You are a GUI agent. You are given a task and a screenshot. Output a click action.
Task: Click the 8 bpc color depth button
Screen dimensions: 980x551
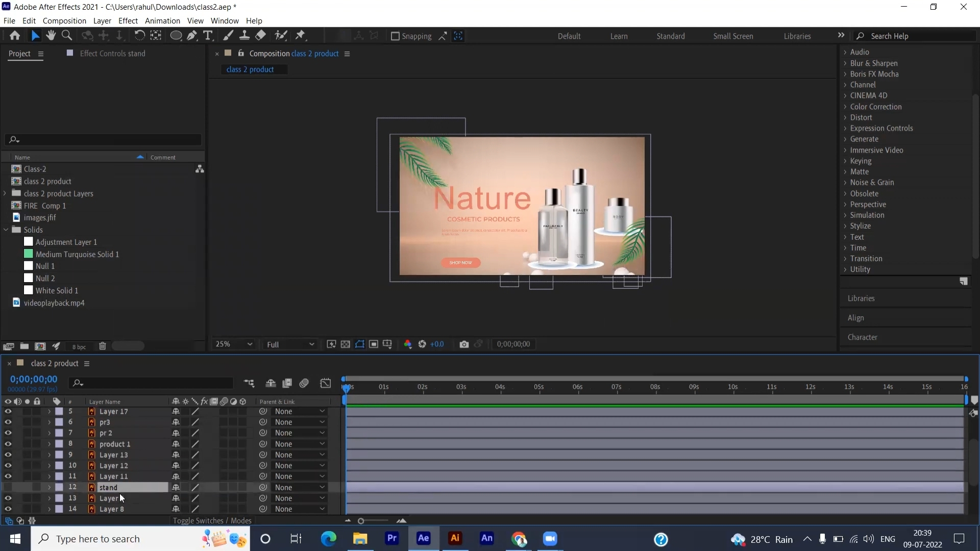[79, 346]
